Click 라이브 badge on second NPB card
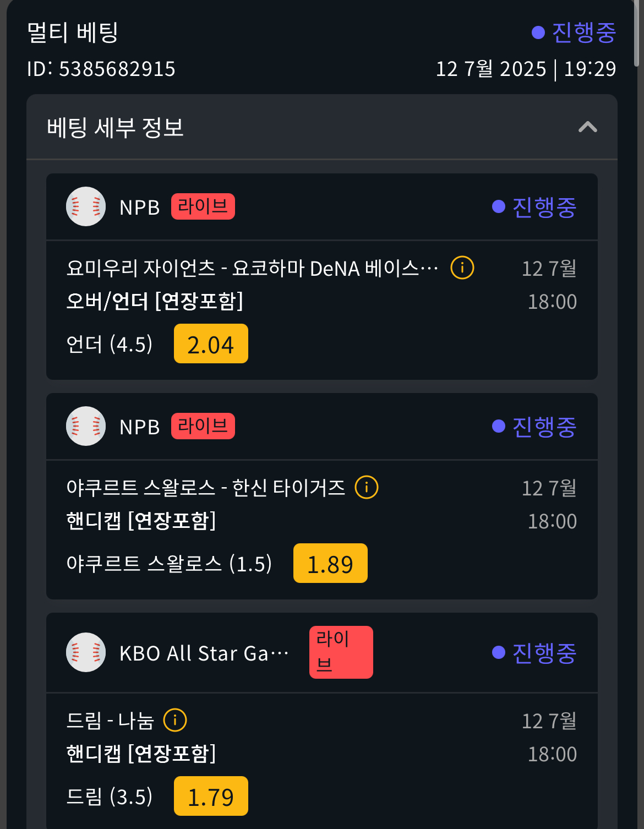 tap(203, 426)
